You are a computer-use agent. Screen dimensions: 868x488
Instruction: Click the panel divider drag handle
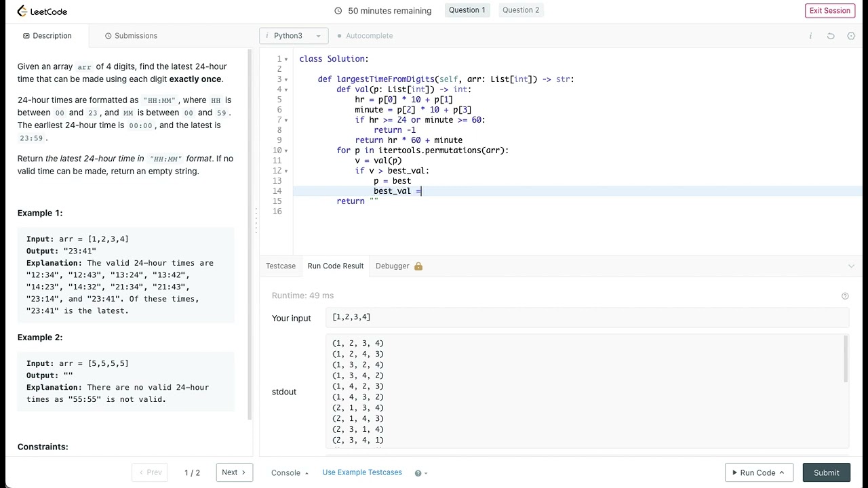click(256, 220)
